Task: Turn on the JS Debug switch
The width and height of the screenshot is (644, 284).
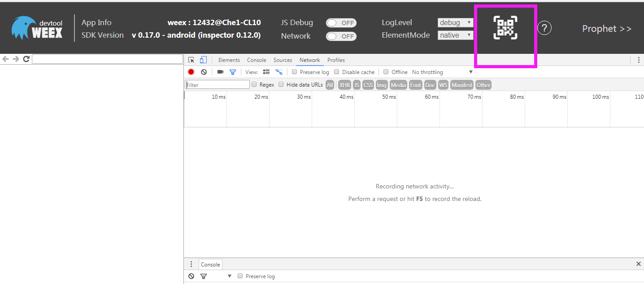Action: 341,23
